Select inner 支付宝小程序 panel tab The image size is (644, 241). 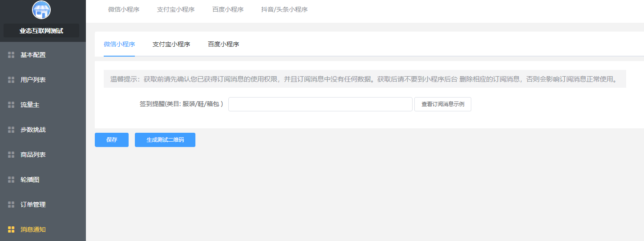tap(171, 44)
